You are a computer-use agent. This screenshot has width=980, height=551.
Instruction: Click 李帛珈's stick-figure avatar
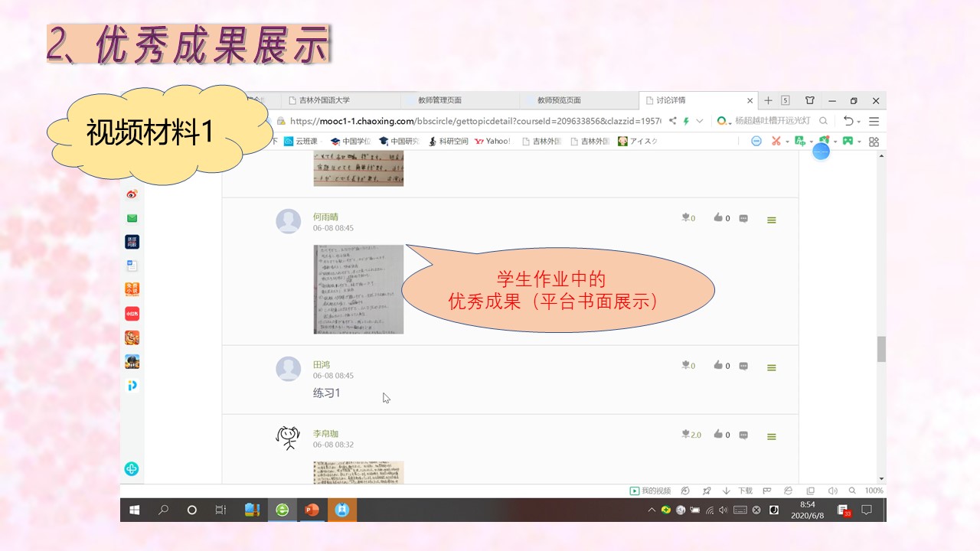pos(288,438)
